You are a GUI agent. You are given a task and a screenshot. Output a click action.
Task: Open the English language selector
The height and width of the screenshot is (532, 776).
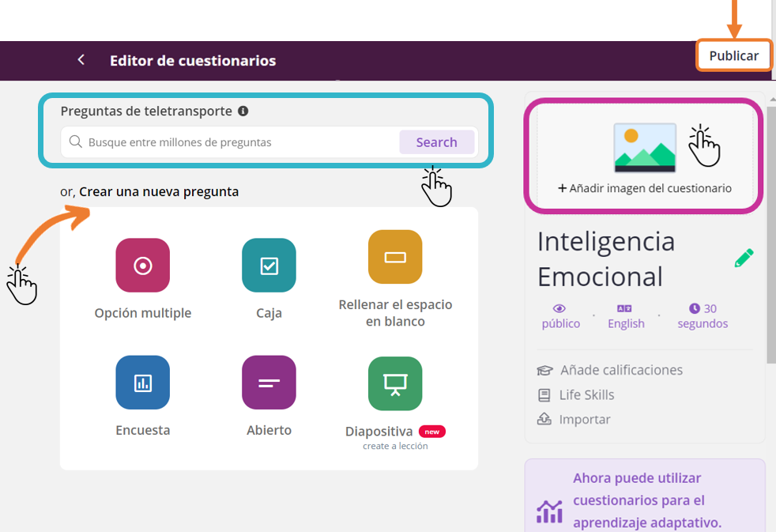pos(626,316)
